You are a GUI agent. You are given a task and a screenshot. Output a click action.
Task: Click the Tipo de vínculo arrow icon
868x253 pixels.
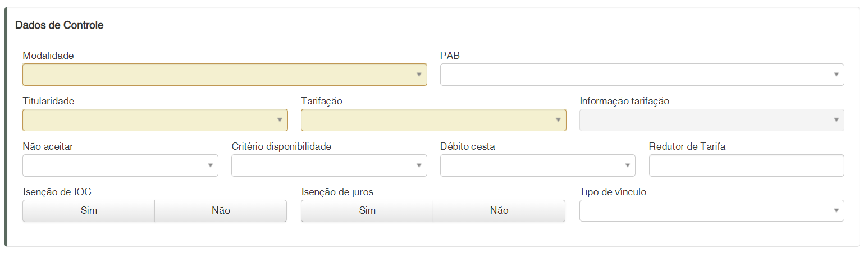coord(836,211)
